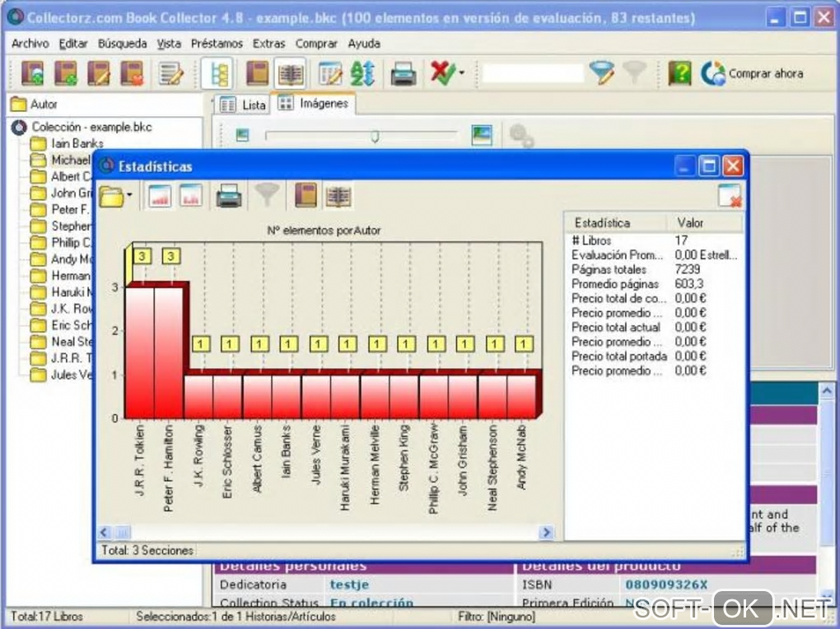Image resolution: width=840 pixels, height=629 pixels.
Task: Open the dropdown arrow beside the checkmark icon
Action: coord(462,73)
